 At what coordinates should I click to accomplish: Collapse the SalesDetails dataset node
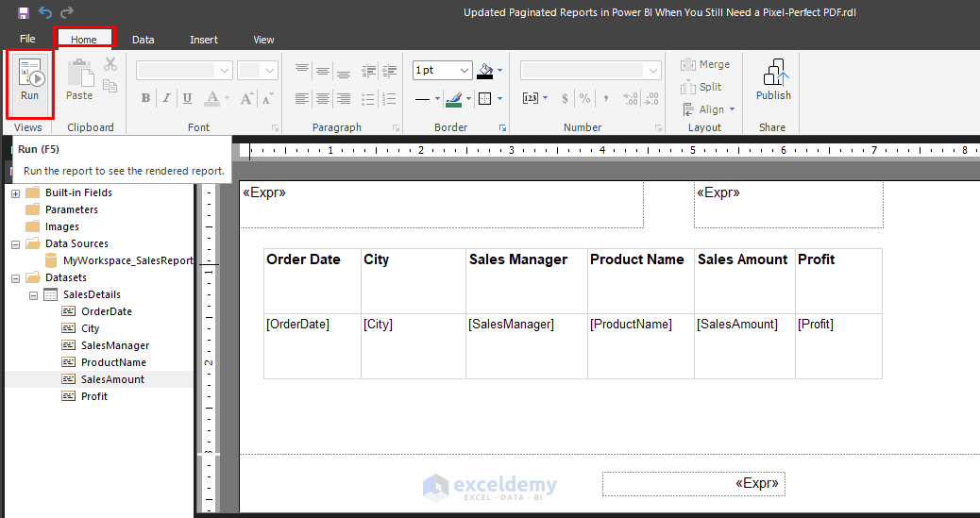pyautogui.click(x=33, y=295)
